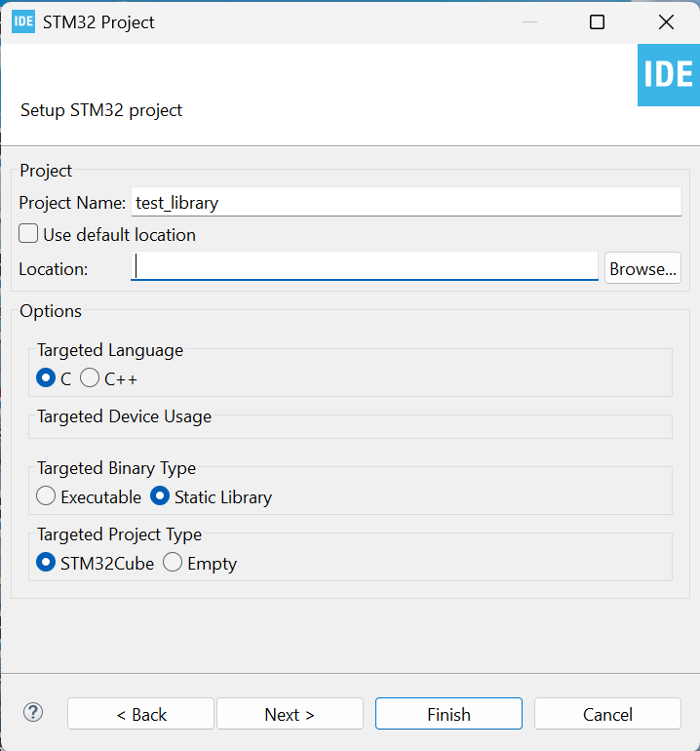The image size is (700, 751).
Task: Select Empty project type
Action: (173, 563)
